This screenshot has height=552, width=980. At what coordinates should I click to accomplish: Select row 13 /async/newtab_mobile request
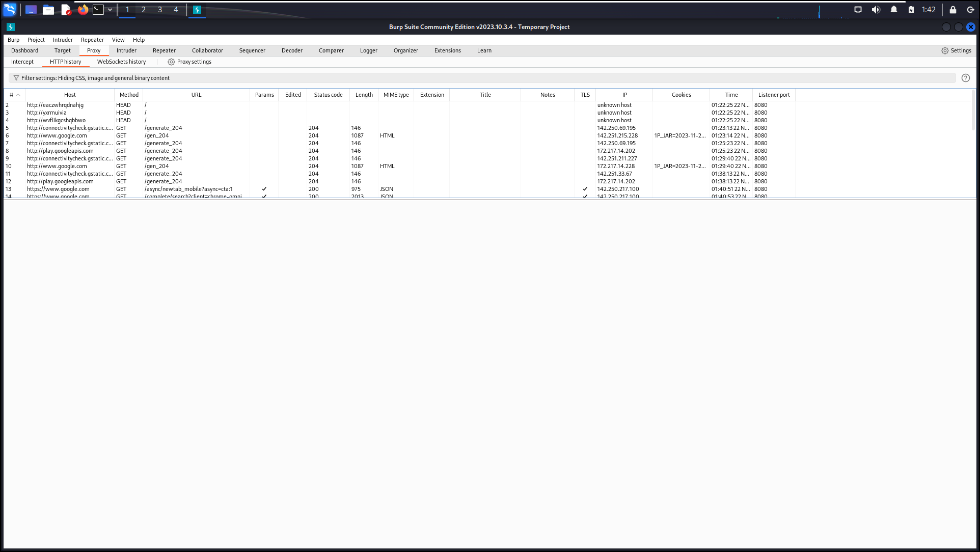coord(488,189)
